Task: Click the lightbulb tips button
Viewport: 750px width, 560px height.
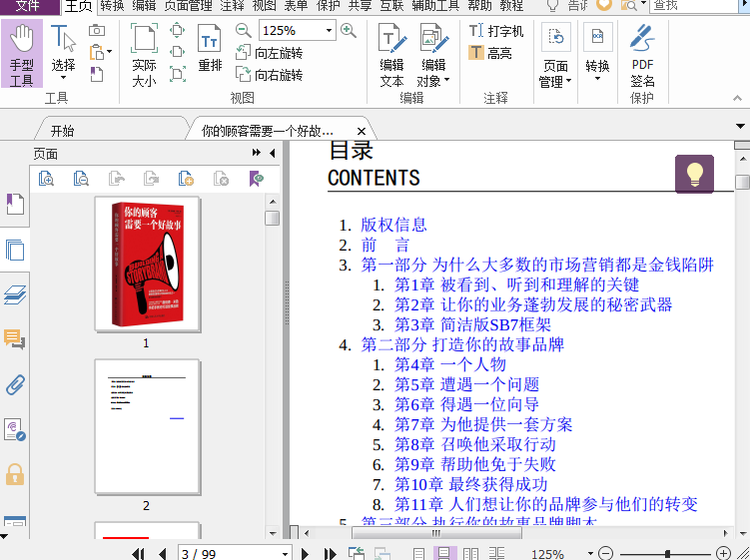Action: click(694, 174)
